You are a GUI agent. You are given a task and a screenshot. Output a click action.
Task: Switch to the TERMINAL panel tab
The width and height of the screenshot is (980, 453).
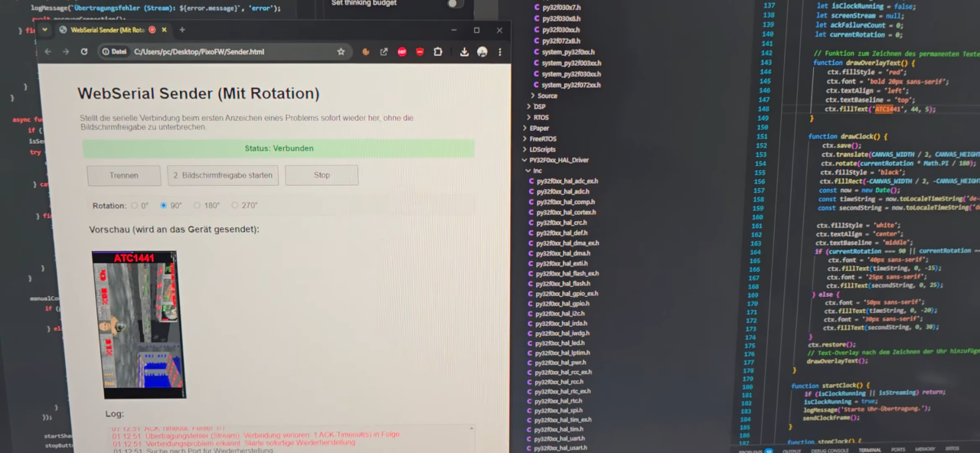[x=869, y=450]
